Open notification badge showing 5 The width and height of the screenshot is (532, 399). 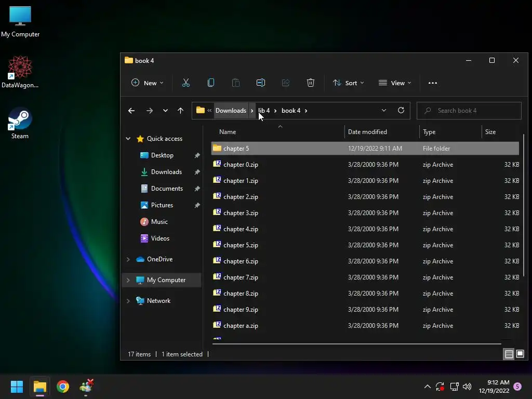[517, 387]
